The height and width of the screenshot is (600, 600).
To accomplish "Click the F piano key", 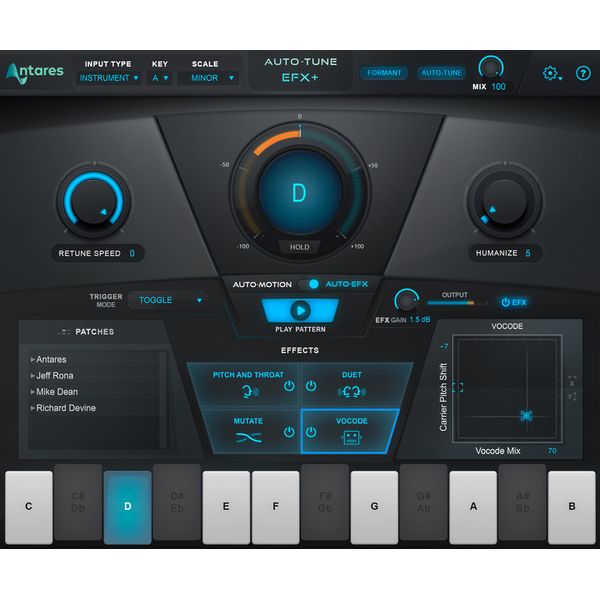I will (276, 507).
